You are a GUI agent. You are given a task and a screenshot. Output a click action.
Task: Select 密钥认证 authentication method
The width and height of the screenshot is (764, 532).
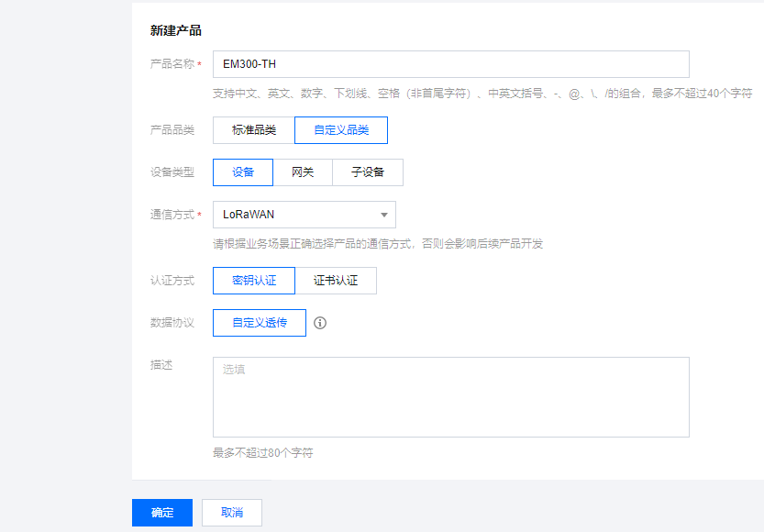click(x=254, y=281)
